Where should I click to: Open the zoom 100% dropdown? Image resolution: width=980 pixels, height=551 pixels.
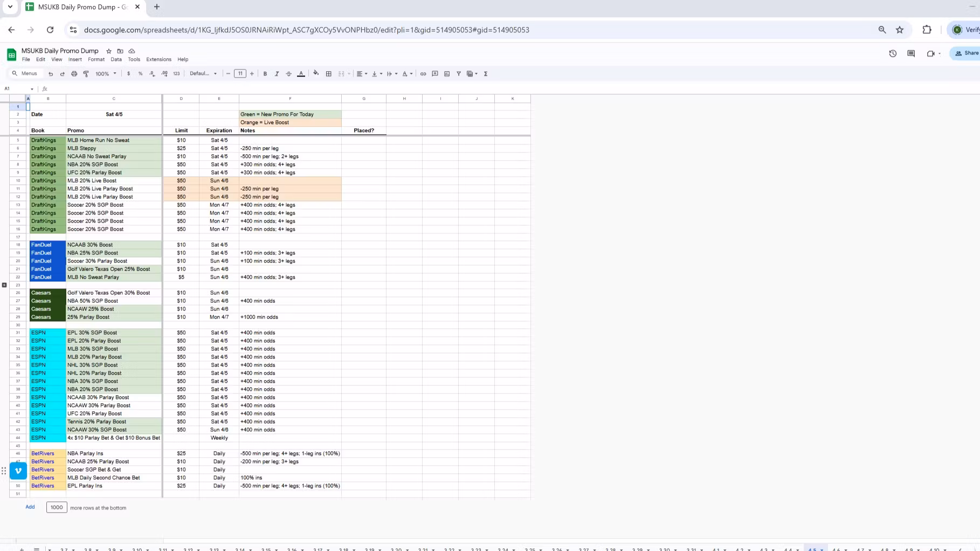[106, 74]
